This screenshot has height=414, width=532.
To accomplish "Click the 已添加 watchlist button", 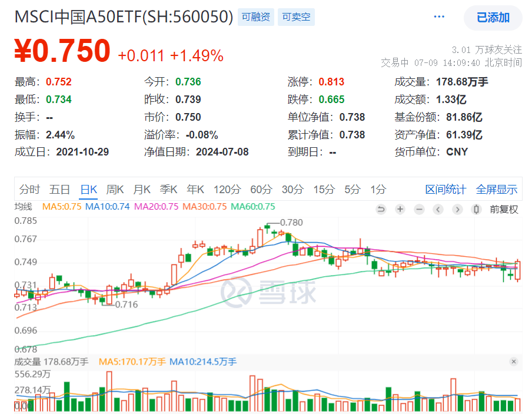I will pyautogui.click(x=493, y=17).
